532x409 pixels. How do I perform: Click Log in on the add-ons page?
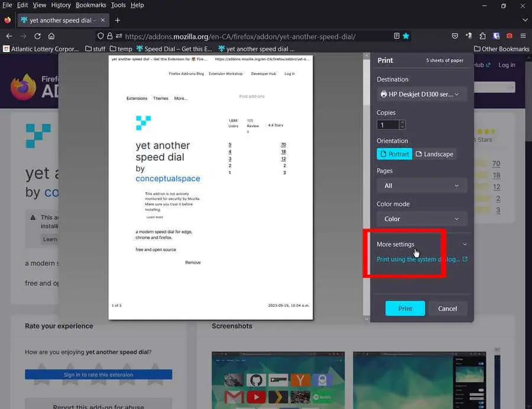click(507, 65)
